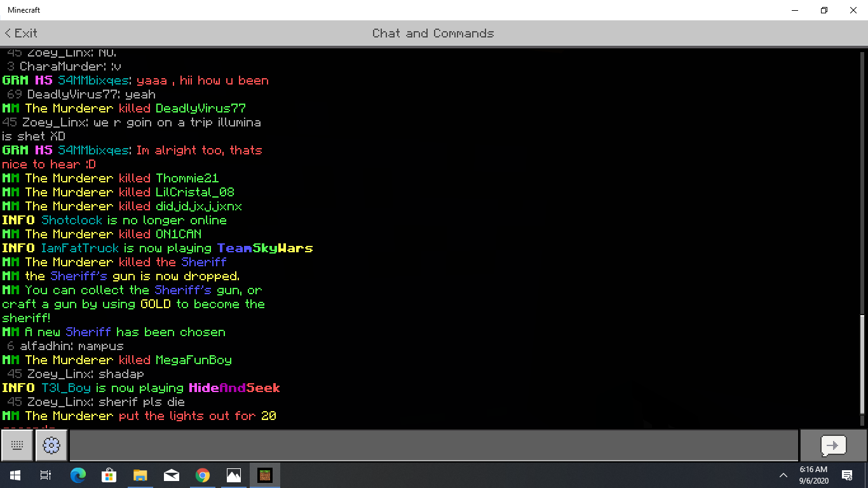Open the taskbar clock and date
Viewport: 868px width, 488px height.
tap(813, 475)
